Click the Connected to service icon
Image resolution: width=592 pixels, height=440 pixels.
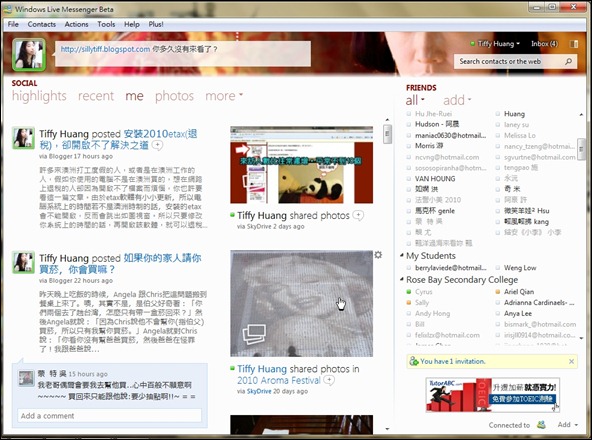(x=541, y=425)
